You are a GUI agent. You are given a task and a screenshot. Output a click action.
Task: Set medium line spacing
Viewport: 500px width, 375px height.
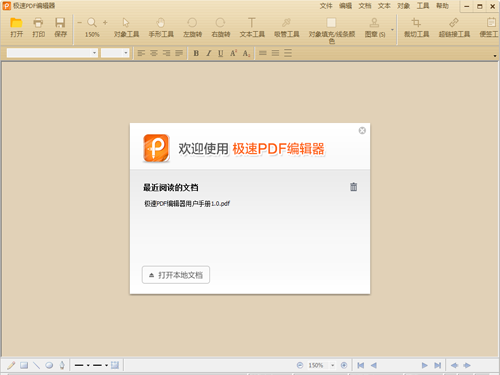coord(275,53)
